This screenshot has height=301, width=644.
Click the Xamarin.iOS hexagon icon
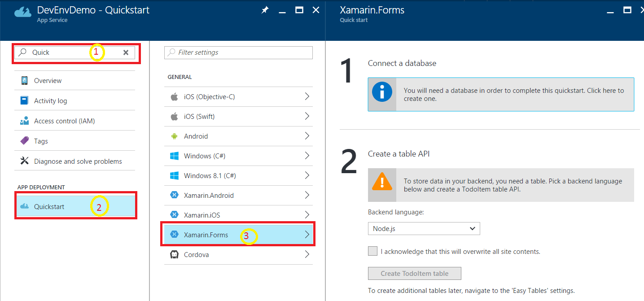coord(174,215)
